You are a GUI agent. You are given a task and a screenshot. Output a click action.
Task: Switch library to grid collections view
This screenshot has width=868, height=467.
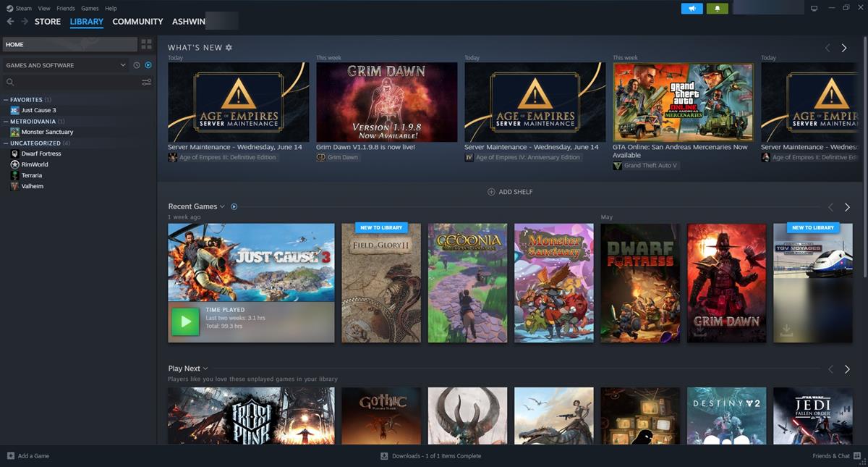coord(146,44)
